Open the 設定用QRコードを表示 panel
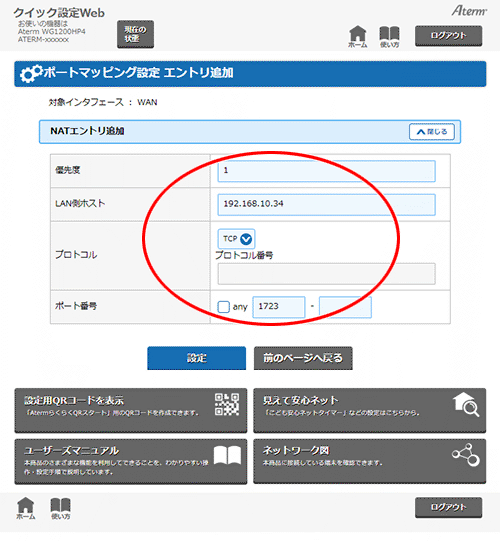The image size is (500, 541). click(131, 410)
